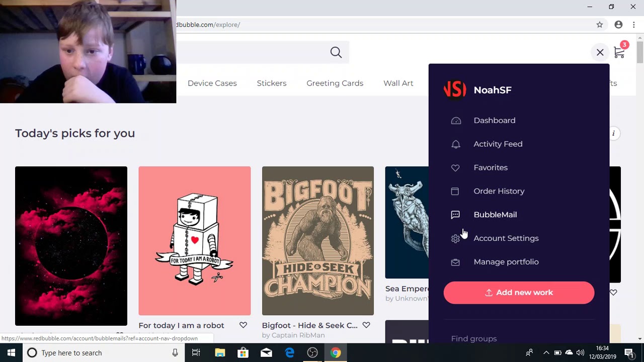Open Activity Feed
644x362 pixels.
[x=498, y=144]
